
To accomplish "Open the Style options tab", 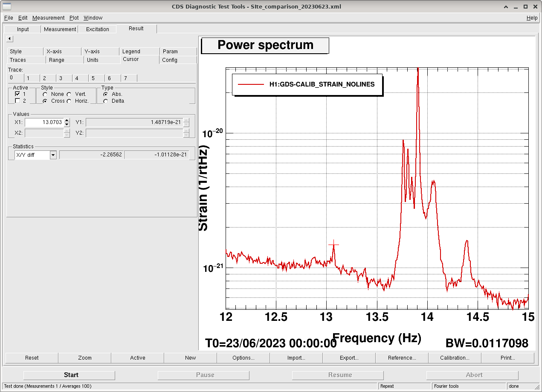I will 25,52.
